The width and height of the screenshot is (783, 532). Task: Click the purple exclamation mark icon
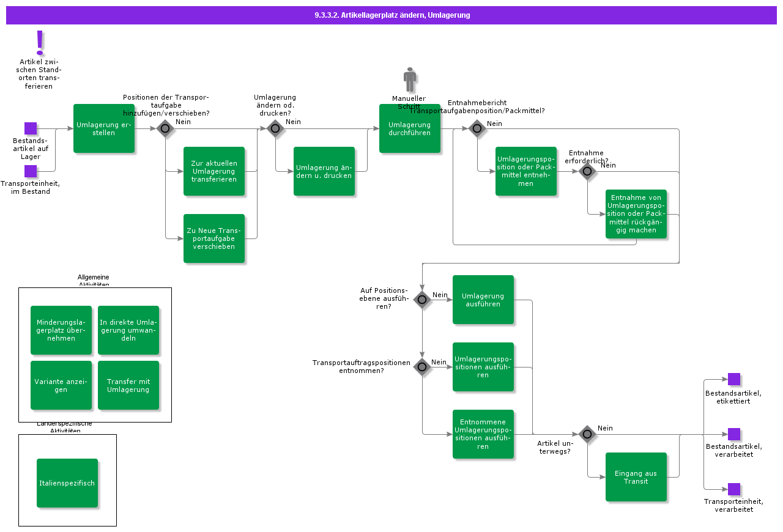(40, 42)
